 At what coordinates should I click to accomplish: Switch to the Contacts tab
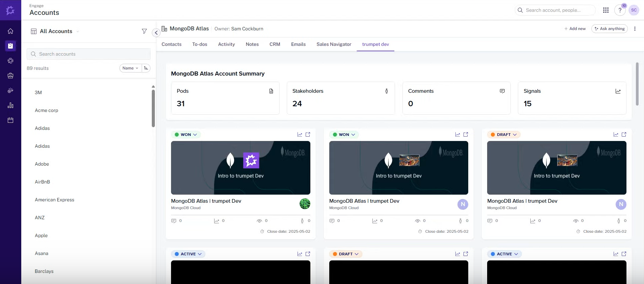pyautogui.click(x=171, y=44)
